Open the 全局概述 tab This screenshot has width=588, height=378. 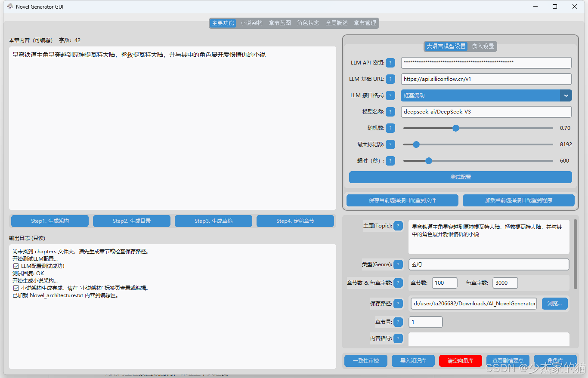click(337, 23)
